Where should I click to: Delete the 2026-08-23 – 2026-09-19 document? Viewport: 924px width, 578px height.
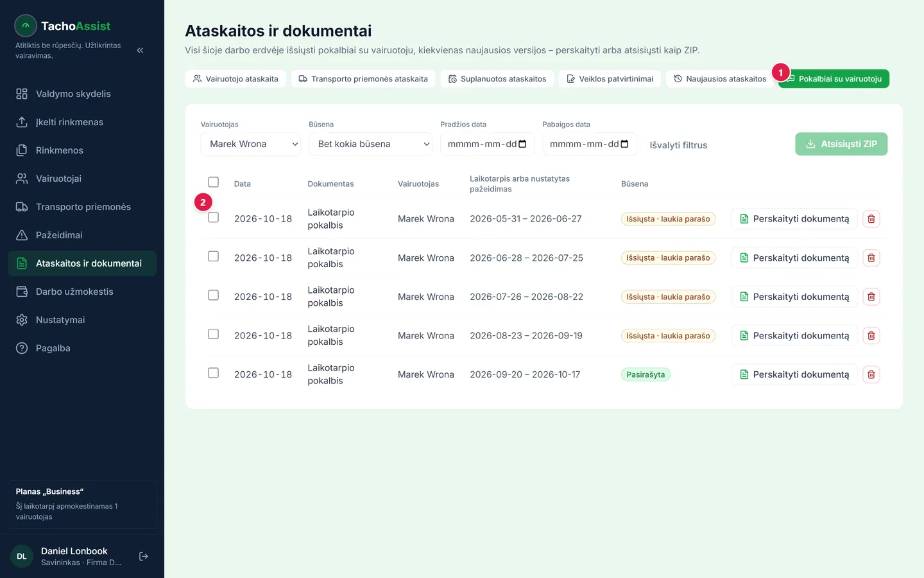pyautogui.click(x=871, y=335)
